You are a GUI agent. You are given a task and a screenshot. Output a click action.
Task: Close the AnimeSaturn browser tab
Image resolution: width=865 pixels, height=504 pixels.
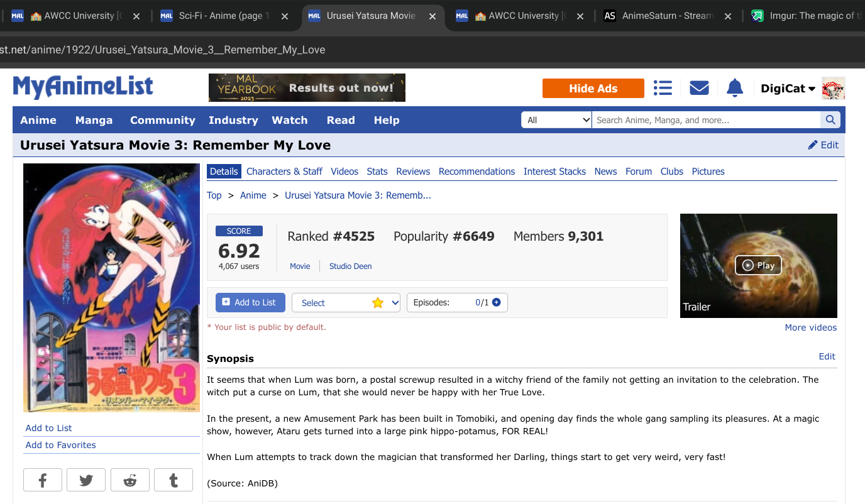click(x=728, y=16)
